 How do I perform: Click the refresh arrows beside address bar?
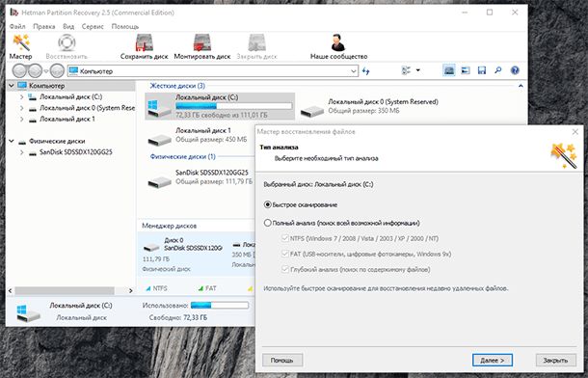366,71
